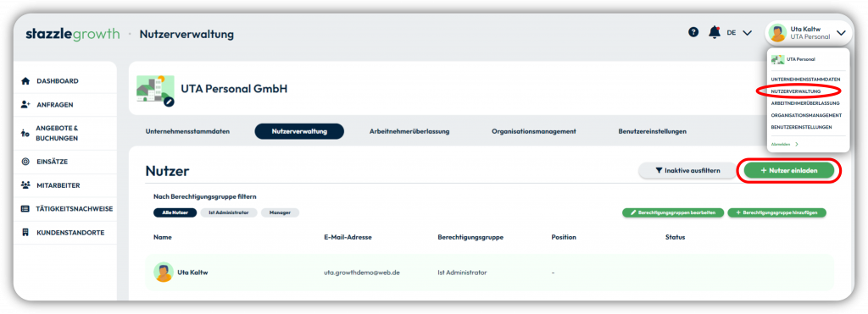Switch to the Organisationsmanagement tab

pyautogui.click(x=534, y=131)
